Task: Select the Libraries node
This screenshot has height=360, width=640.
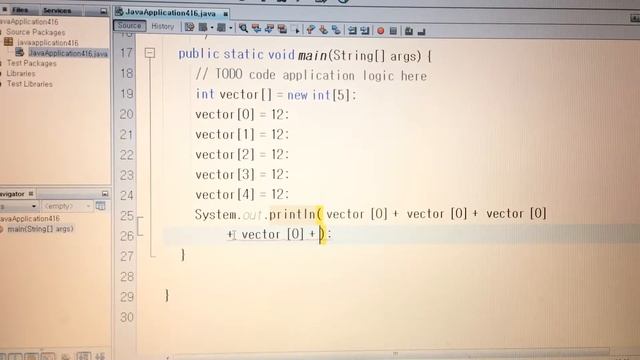Action: [x=21, y=73]
